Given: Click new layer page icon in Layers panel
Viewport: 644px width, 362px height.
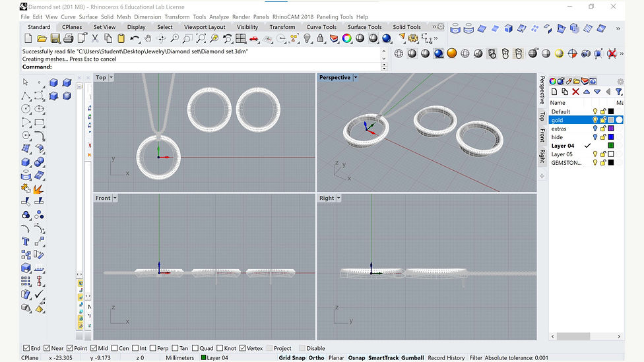Looking at the screenshot, I should (554, 92).
